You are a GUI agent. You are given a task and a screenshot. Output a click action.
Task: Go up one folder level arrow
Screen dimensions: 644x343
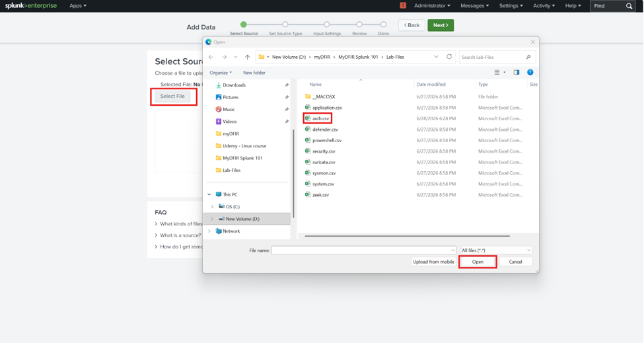pyautogui.click(x=247, y=57)
